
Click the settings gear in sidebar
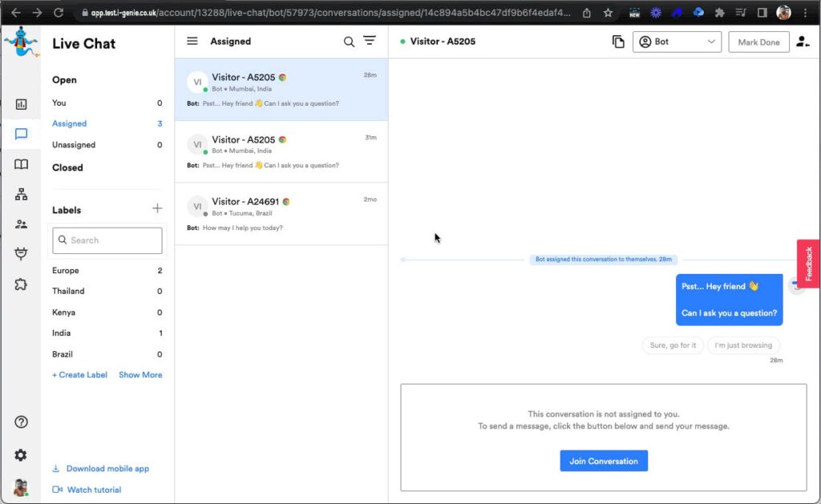[21, 455]
